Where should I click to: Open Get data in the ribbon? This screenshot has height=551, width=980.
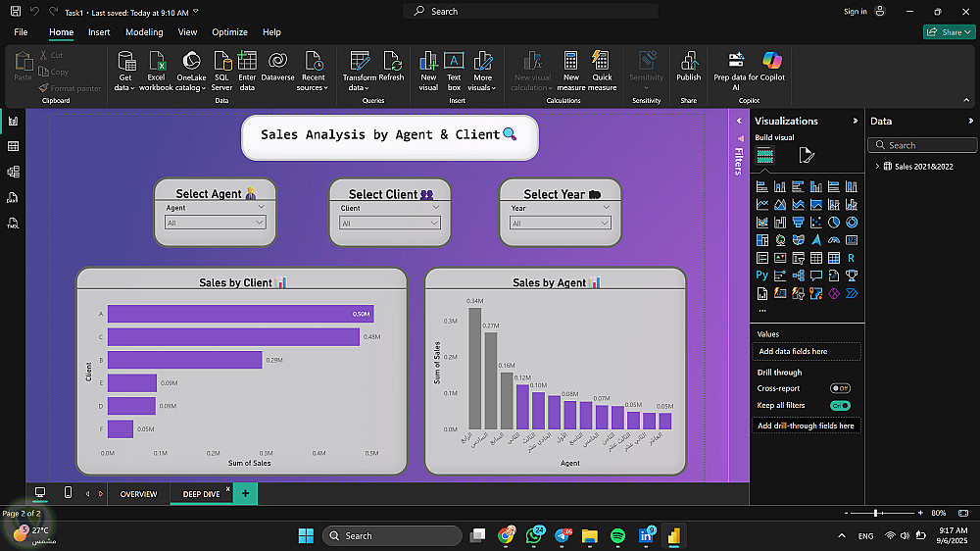tap(125, 71)
